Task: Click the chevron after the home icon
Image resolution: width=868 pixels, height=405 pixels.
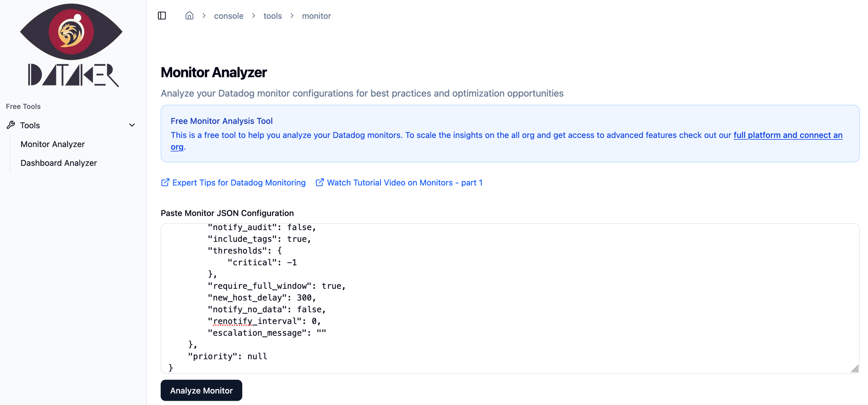Action: (204, 16)
